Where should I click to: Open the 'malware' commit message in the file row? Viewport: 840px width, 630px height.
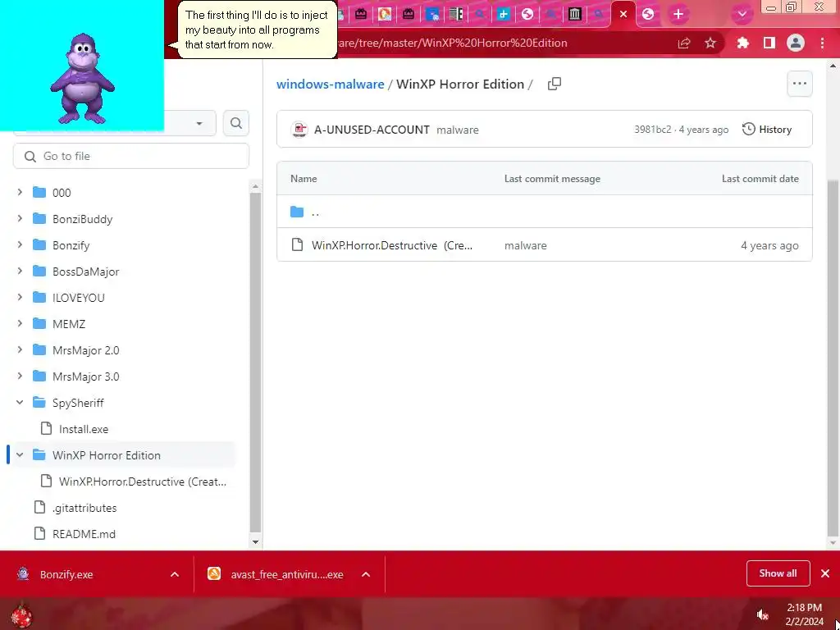point(526,245)
